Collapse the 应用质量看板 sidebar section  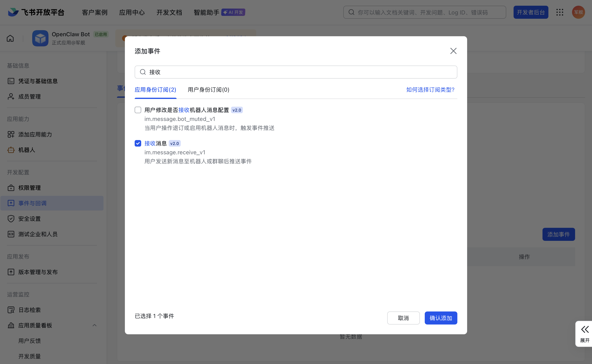click(x=94, y=325)
